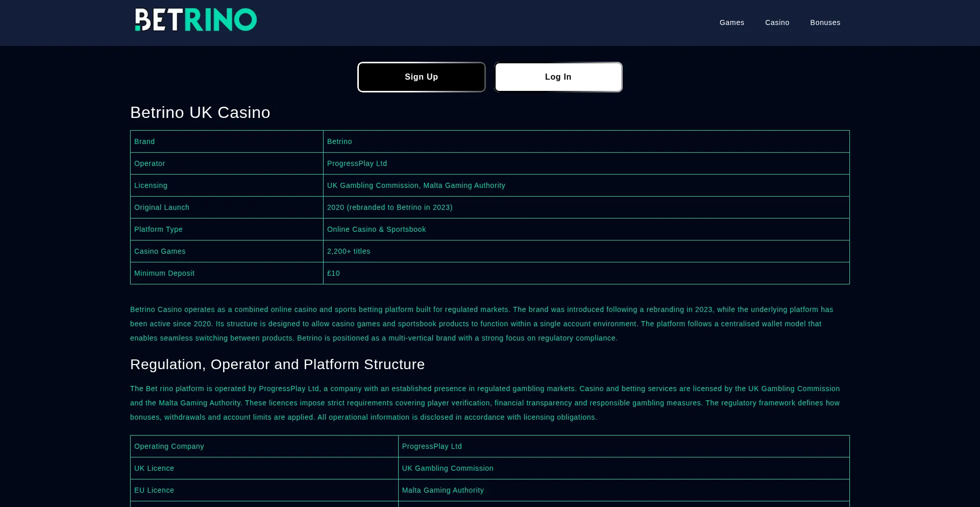Click the 'UK Licence' table label
The height and width of the screenshot is (507, 980).
(x=154, y=468)
